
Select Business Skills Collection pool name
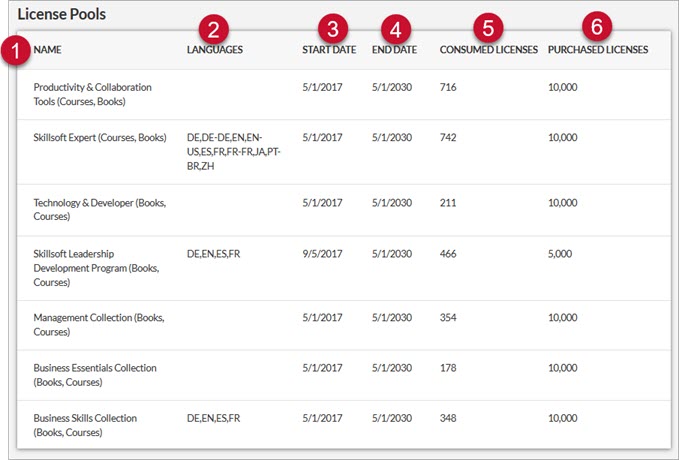click(85, 425)
